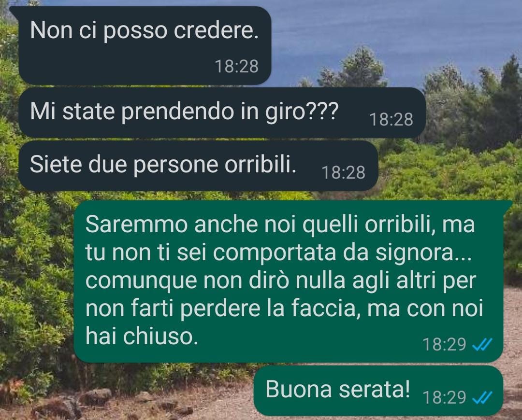The width and height of the screenshot is (522, 420).
Task: Tap the pointed tail of the first dark bubble
Action: 15,11
